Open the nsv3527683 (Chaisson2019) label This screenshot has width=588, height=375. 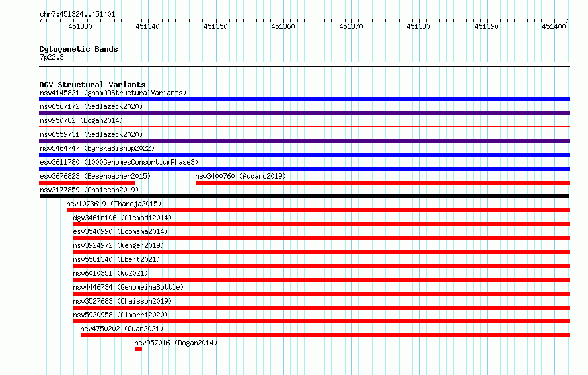122,301
